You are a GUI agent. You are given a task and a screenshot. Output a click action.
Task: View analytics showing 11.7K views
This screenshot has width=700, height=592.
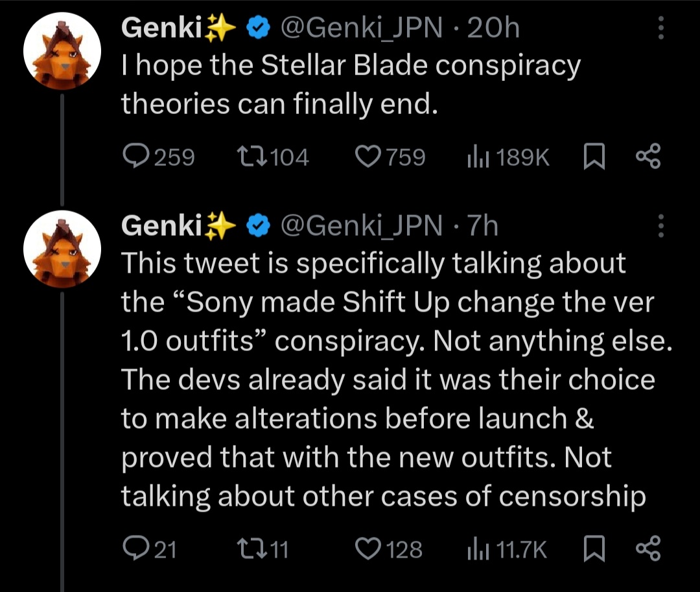click(x=507, y=549)
